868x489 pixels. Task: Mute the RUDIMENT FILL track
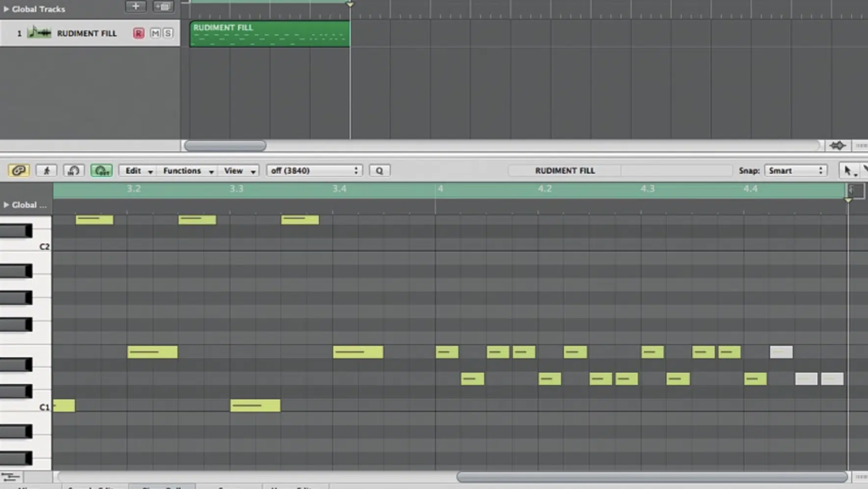[156, 33]
